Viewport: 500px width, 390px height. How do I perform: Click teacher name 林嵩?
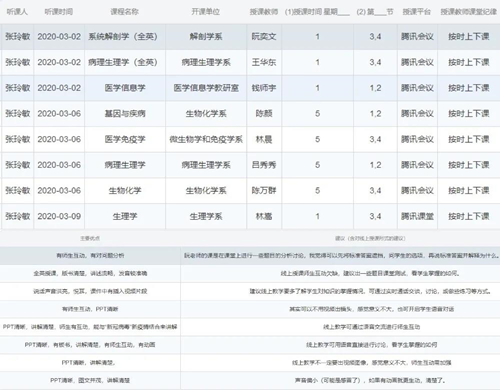pos(264,216)
